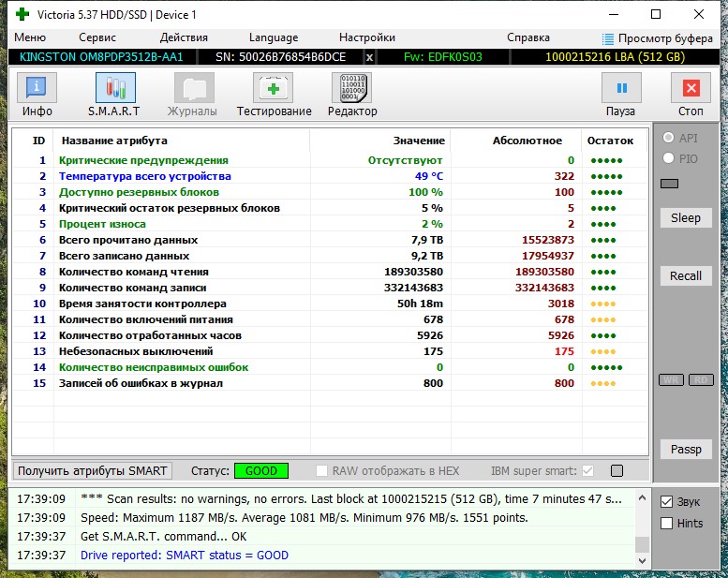Open the Сервис menu
The width and height of the screenshot is (728, 578).
(x=97, y=37)
